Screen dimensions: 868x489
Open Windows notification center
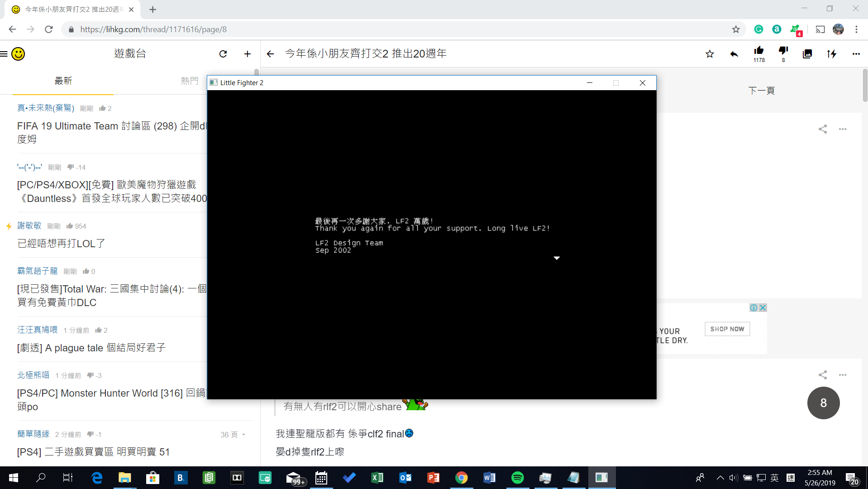852,478
